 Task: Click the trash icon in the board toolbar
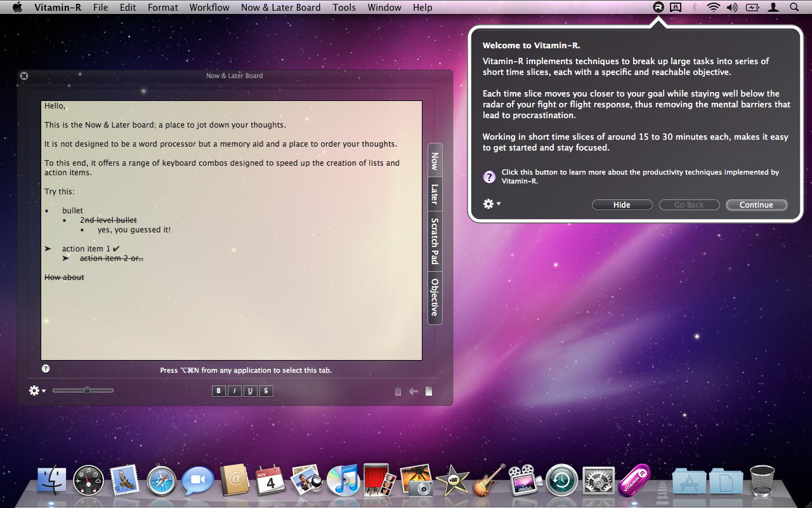tap(398, 391)
